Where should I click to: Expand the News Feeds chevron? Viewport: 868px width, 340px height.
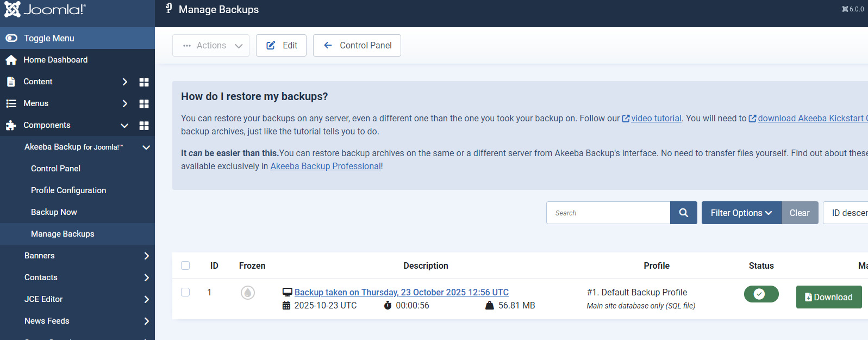pos(146,321)
